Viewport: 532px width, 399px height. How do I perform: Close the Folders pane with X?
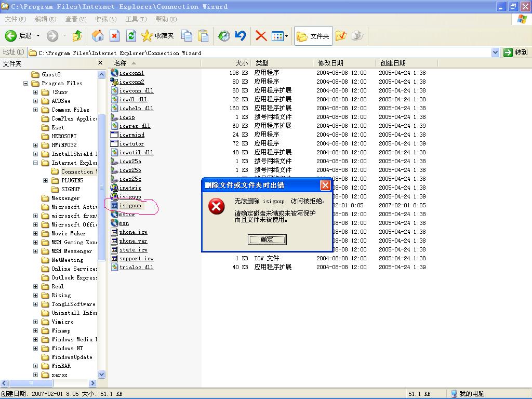point(100,63)
